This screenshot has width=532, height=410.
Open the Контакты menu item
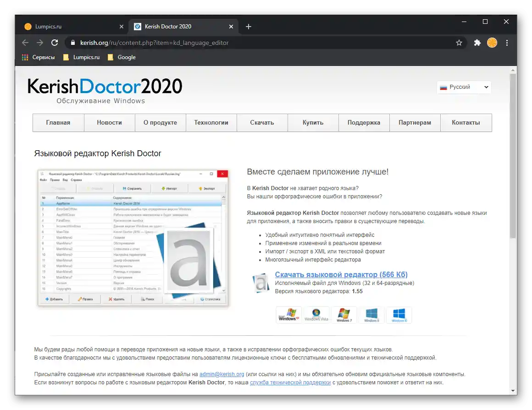pos(466,123)
